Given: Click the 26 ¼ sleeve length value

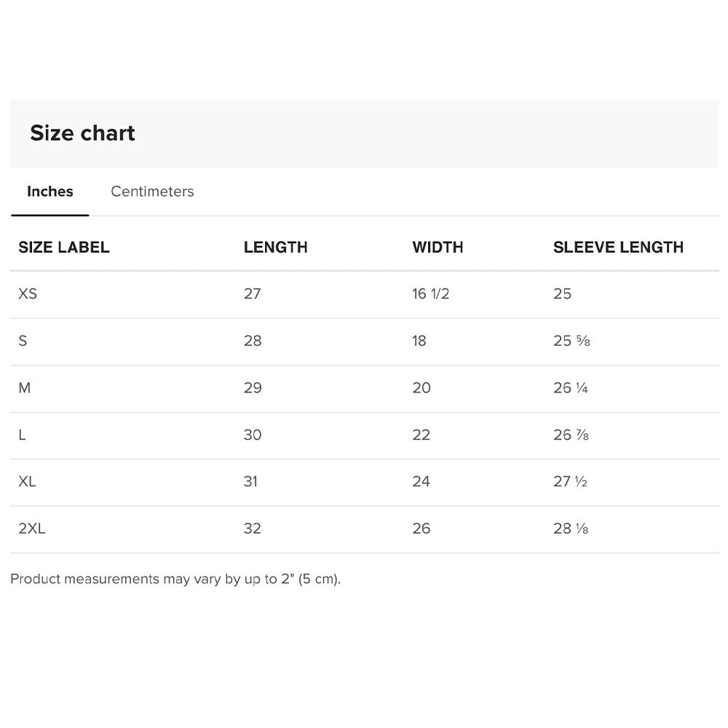Looking at the screenshot, I should click(571, 388).
